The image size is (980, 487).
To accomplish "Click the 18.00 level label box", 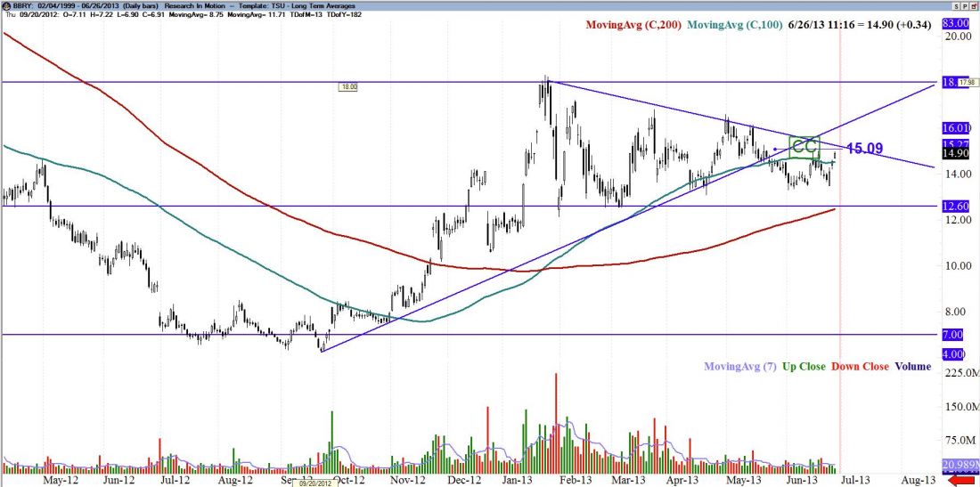I will pos(347,87).
